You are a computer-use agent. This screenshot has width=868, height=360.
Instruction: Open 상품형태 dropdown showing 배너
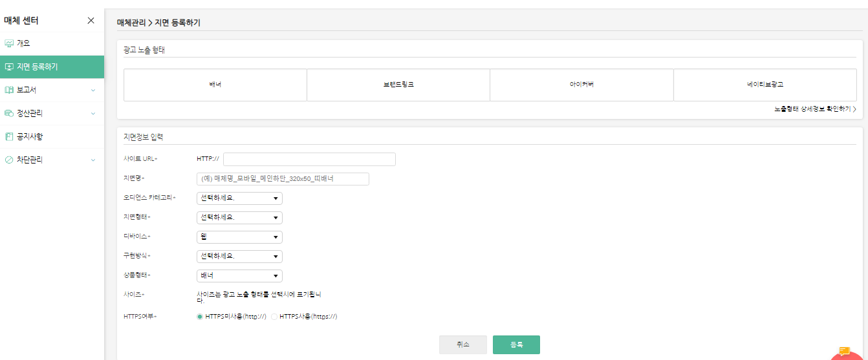pyautogui.click(x=239, y=276)
